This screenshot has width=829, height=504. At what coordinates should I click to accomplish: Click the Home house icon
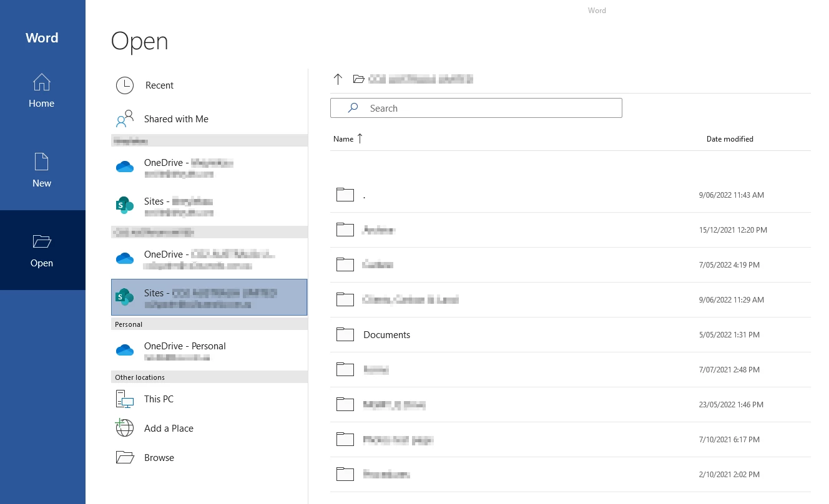tap(42, 82)
